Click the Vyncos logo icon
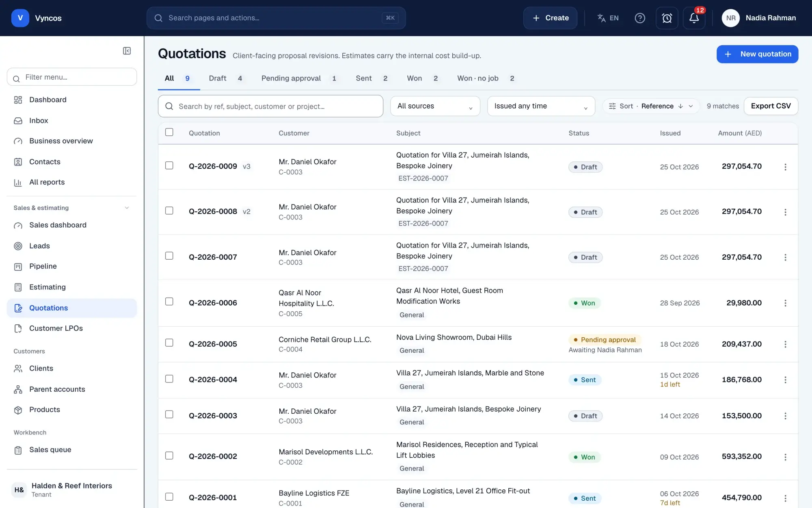 click(20, 18)
